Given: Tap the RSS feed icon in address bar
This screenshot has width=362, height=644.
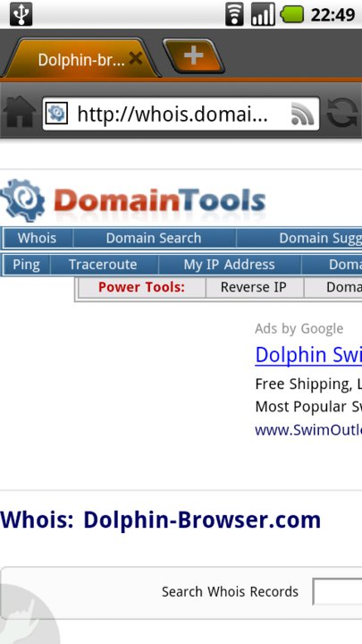Looking at the screenshot, I should [303, 114].
